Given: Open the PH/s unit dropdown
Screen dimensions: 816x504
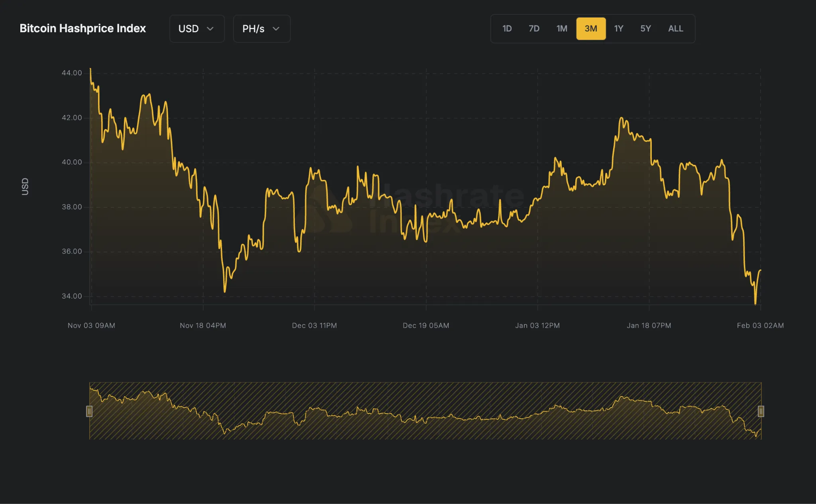Looking at the screenshot, I should 261,29.
